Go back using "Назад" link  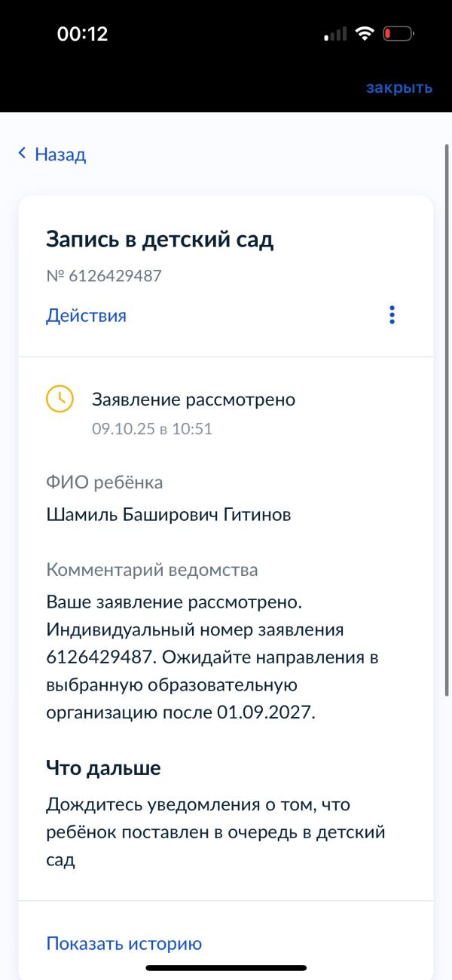[60, 155]
